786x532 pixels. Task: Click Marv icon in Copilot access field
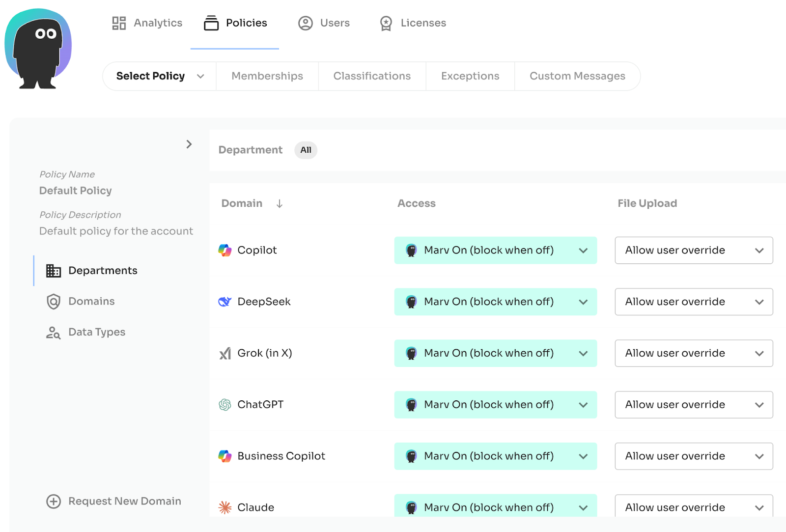[411, 251]
